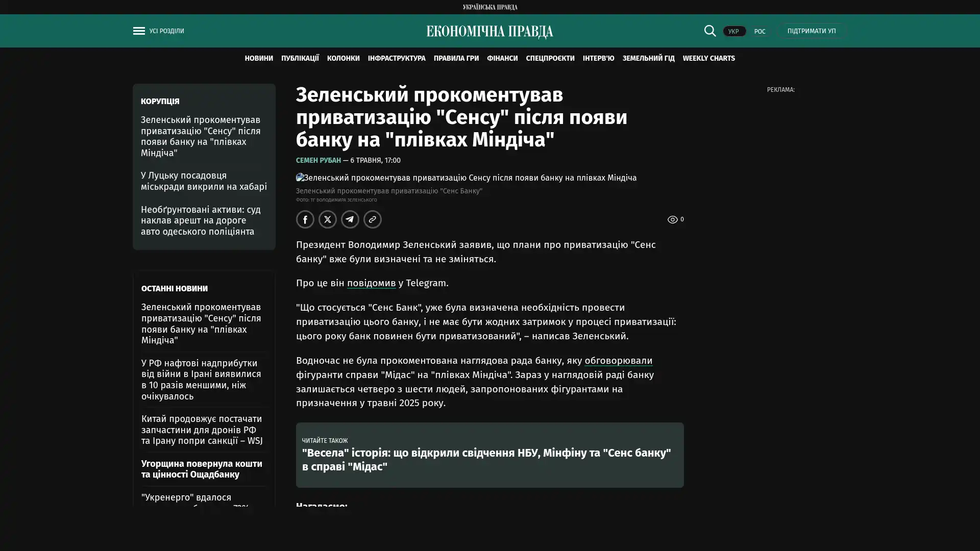Go to ІНФРАСТРУКТУРА section
This screenshot has height=551, width=980.
397,58
